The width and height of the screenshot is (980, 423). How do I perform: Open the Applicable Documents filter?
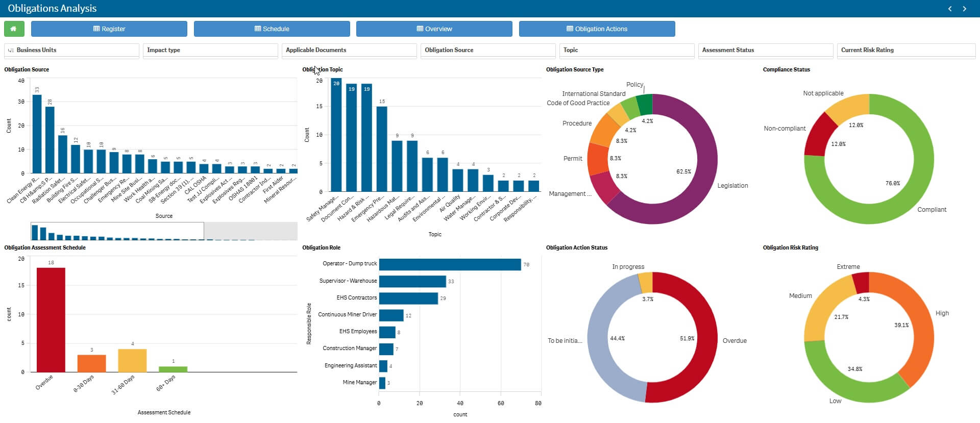[x=349, y=50]
